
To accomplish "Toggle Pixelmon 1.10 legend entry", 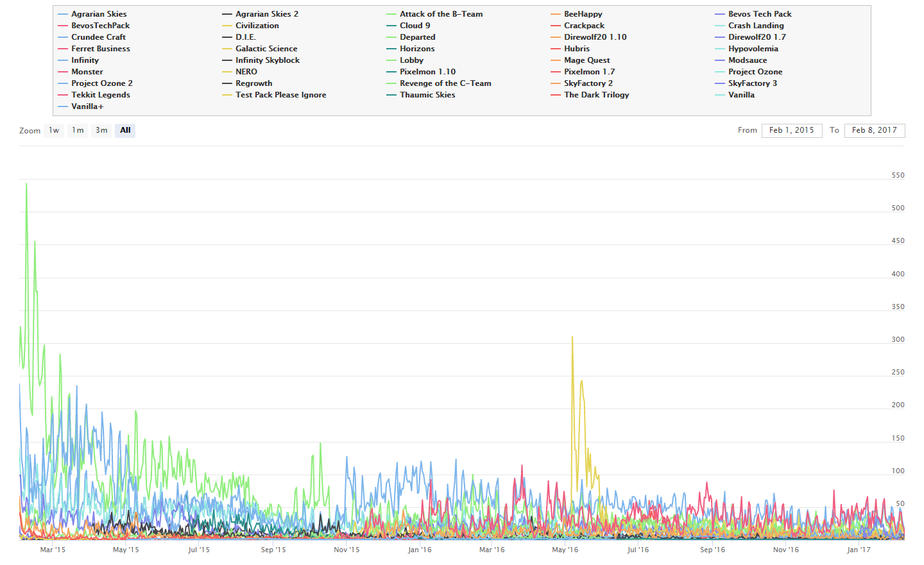I will point(421,72).
